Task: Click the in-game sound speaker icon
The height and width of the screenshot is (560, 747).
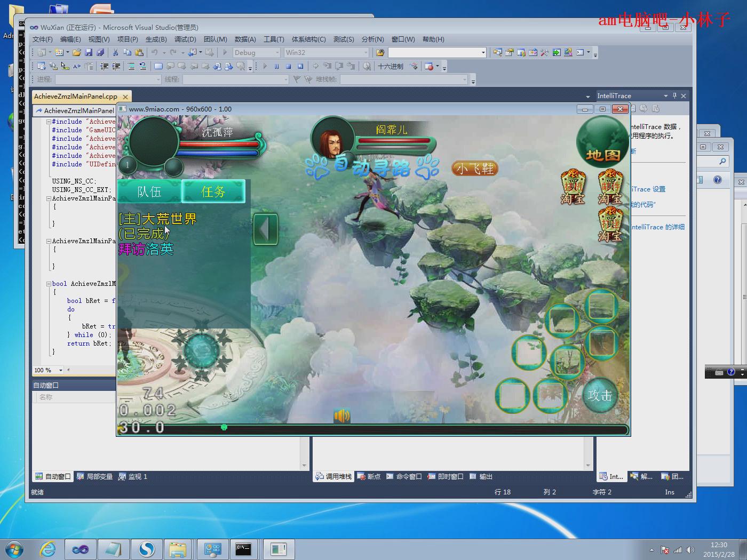Action: coord(342,415)
